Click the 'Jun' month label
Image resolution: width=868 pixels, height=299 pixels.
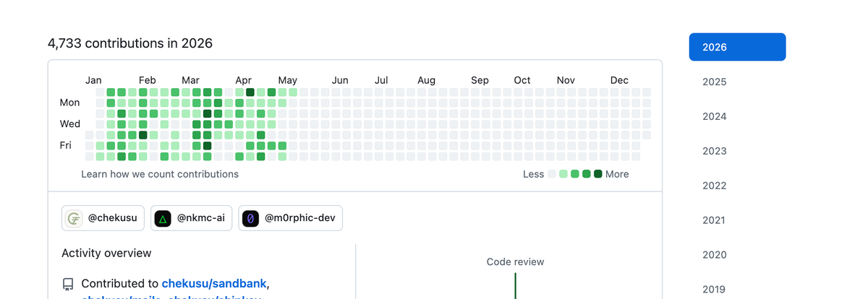click(340, 80)
